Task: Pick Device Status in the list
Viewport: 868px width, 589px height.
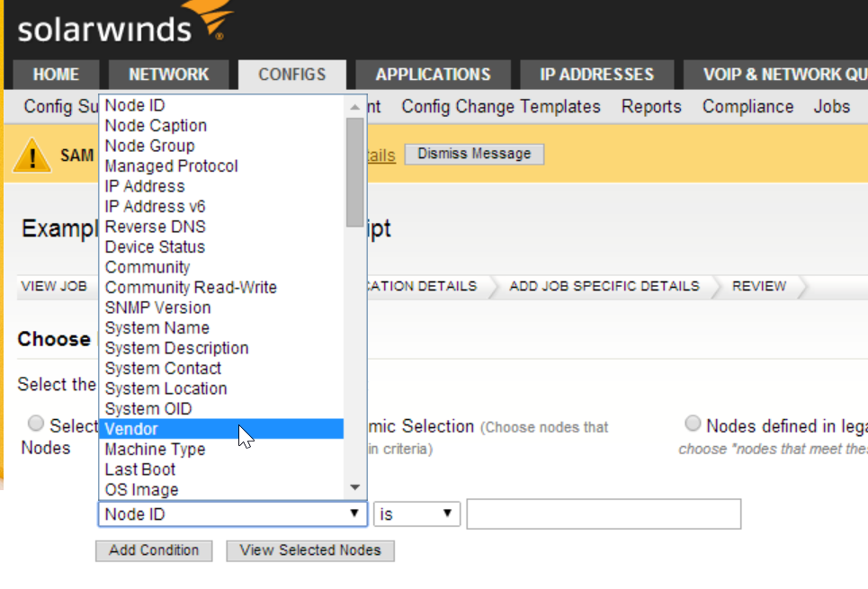Action: 221,247
